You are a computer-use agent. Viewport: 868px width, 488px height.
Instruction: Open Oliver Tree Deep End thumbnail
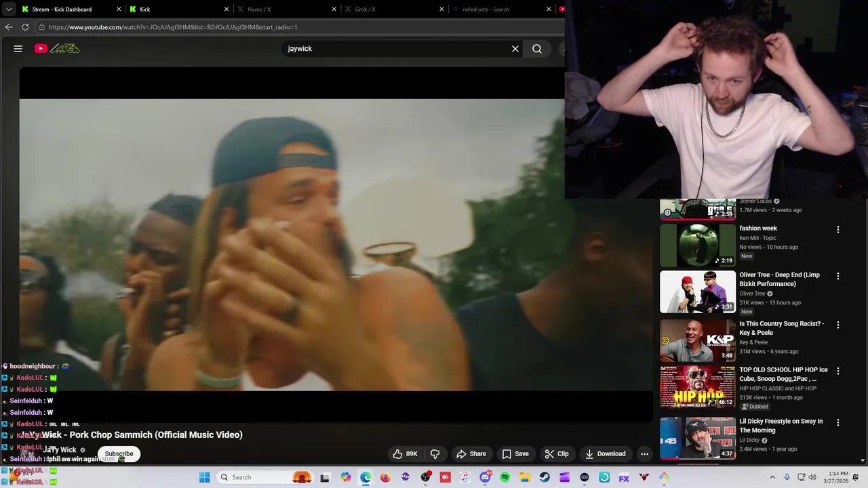(698, 291)
